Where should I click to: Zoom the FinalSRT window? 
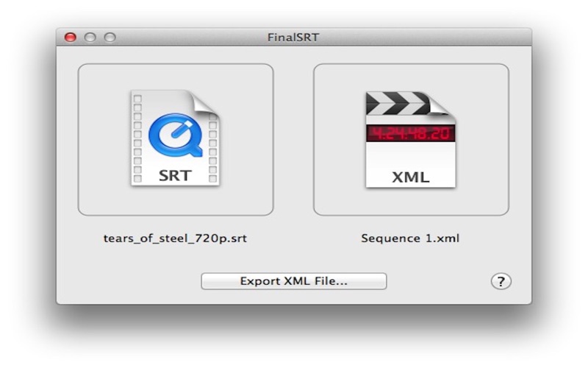110,38
